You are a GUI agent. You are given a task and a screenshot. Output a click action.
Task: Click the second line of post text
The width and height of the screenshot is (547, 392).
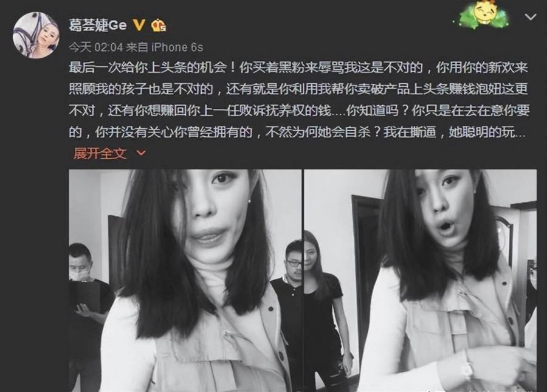click(298, 89)
